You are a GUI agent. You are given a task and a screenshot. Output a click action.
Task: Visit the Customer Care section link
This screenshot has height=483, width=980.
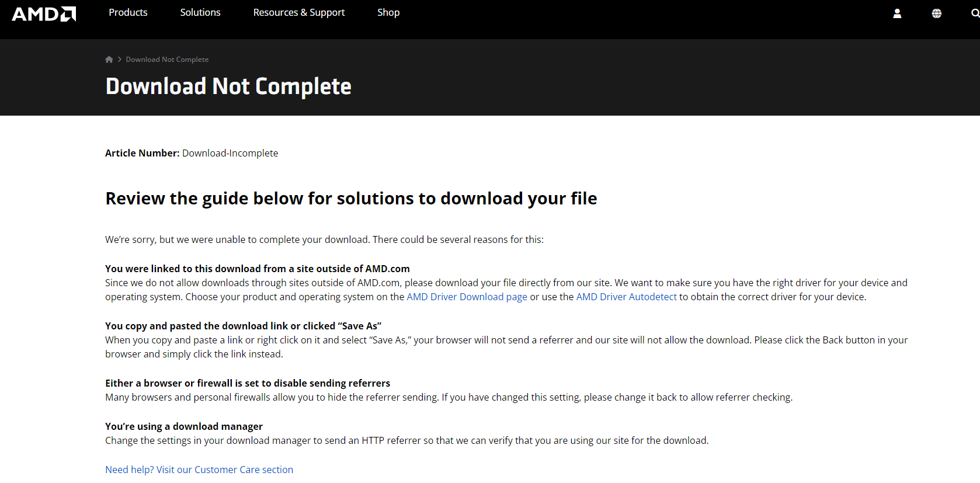(199, 470)
